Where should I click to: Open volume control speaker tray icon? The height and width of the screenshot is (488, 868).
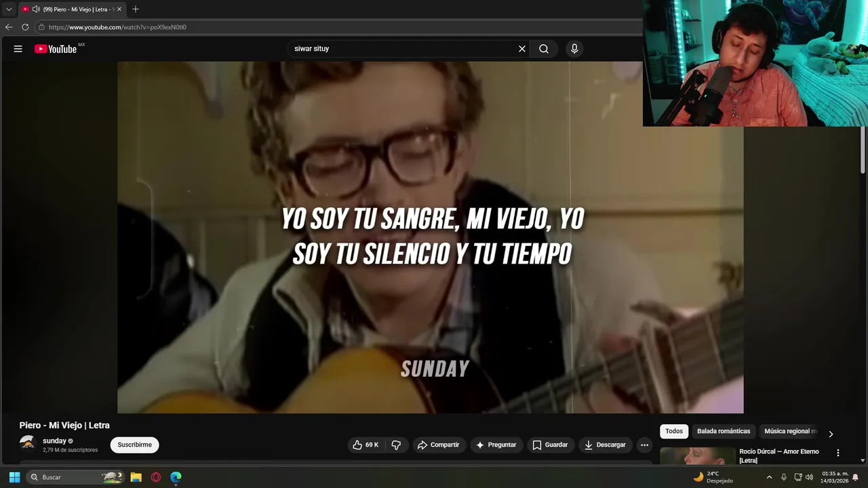click(809, 477)
